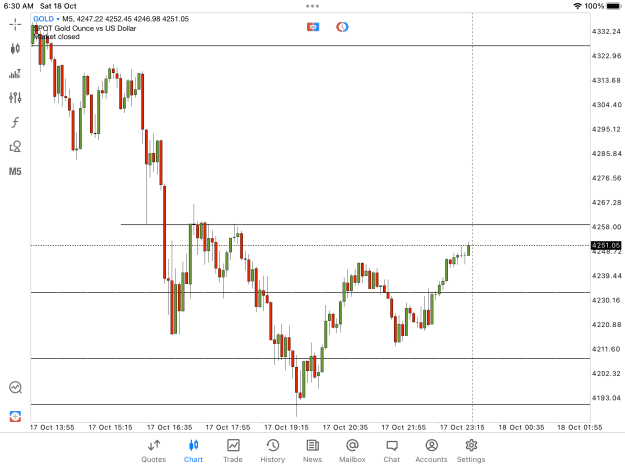Image resolution: width=625 pixels, height=469 pixels.
Task: Tap the red-blue trade panel icon at bottom left
Action: click(x=15, y=416)
